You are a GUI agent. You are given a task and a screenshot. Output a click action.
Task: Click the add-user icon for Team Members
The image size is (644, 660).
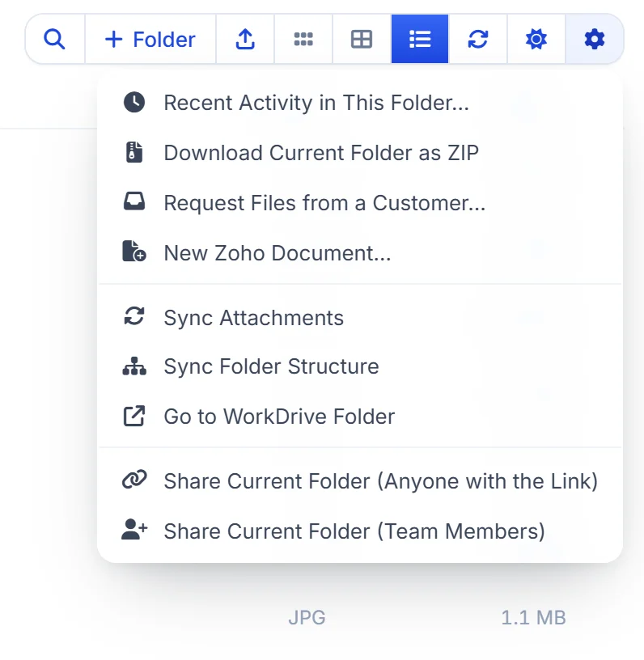coord(134,530)
